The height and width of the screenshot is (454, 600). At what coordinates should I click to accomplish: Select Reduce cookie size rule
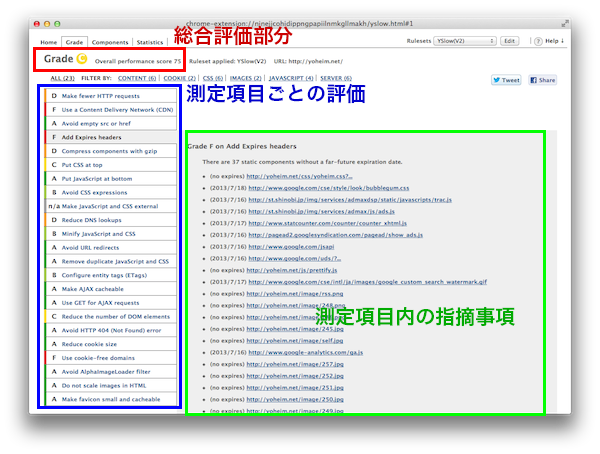pos(111,344)
